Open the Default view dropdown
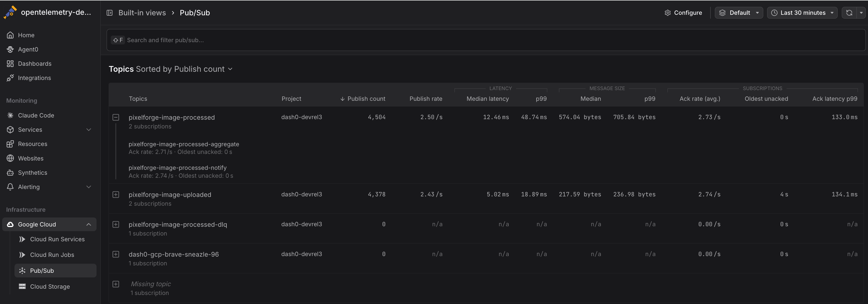The image size is (868, 304). 739,13
